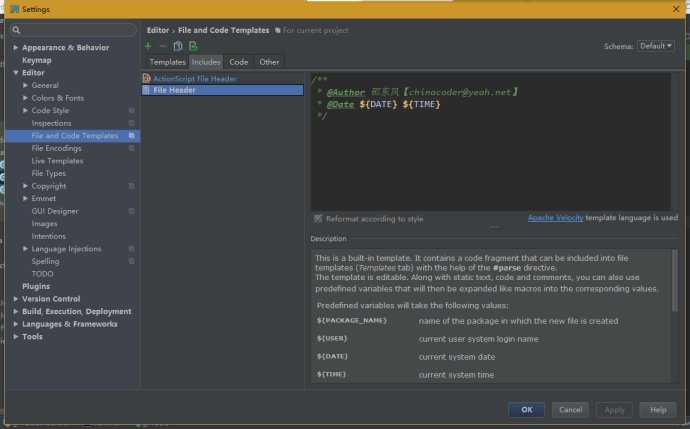
Task: Switch to the Other tab
Action: pos(269,62)
